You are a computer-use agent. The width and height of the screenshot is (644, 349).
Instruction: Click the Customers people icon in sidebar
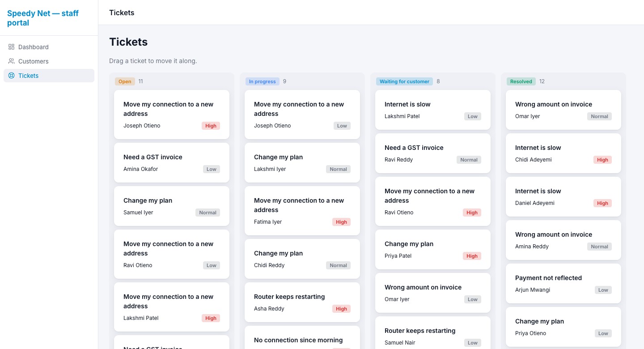pos(12,61)
